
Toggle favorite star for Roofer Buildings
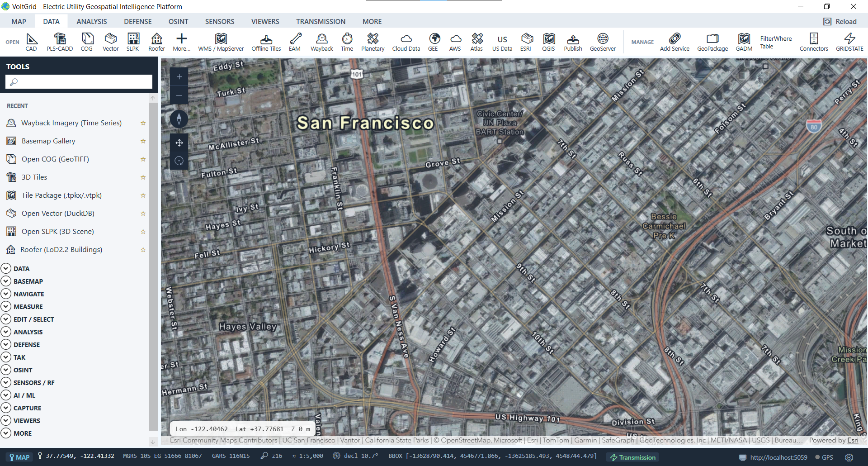143,250
